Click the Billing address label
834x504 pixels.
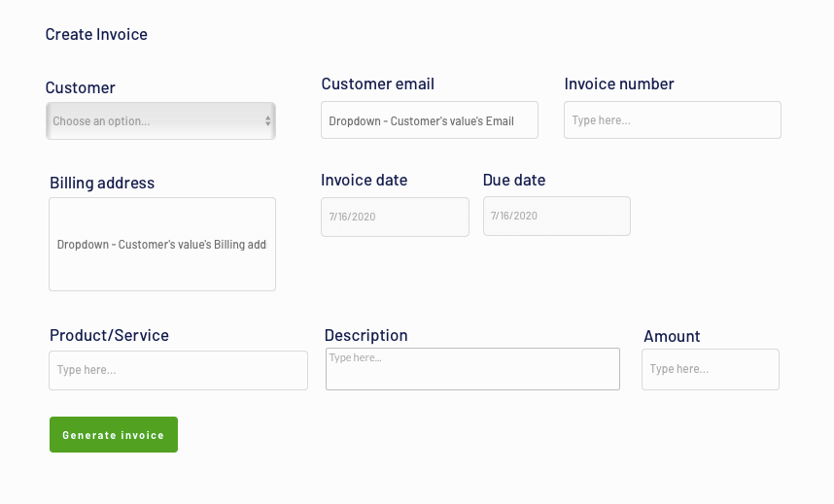tap(102, 183)
